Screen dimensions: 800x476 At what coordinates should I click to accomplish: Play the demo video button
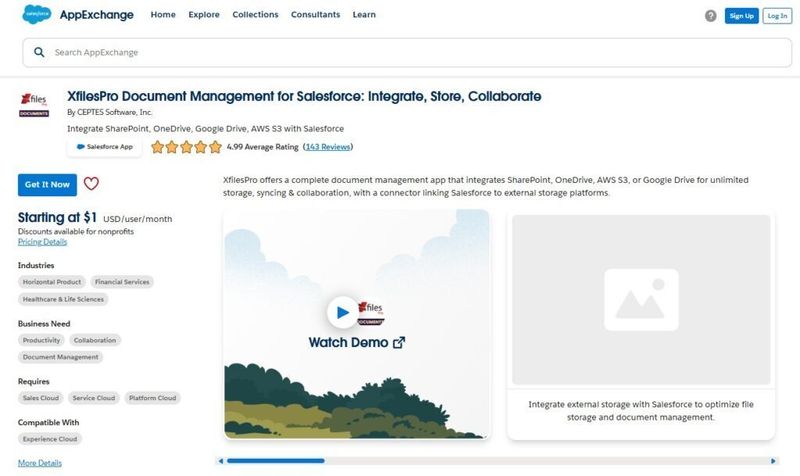pyautogui.click(x=343, y=312)
